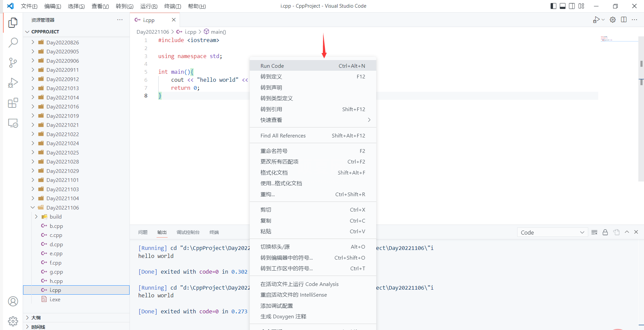Click the editor gear settings icon

click(613, 20)
